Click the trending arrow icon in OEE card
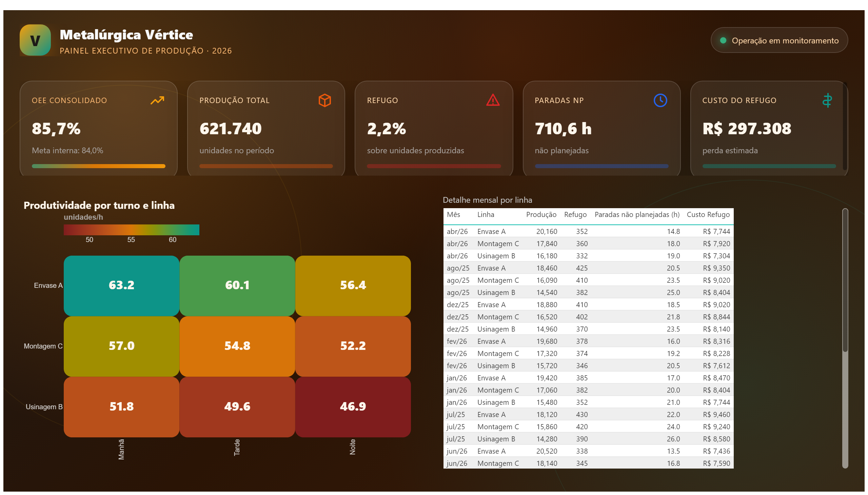The image size is (868, 495). [x=157, y=100]
